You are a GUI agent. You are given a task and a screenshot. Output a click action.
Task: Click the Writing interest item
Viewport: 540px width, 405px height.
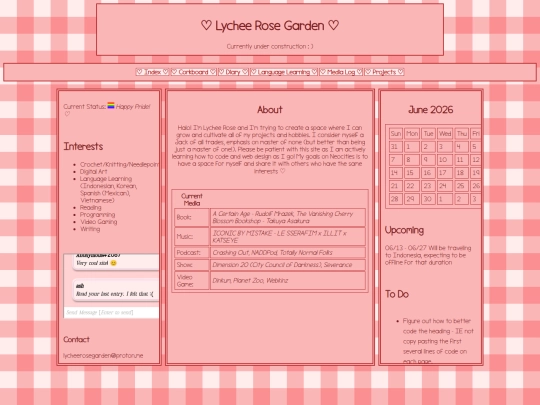coord(90,229)
